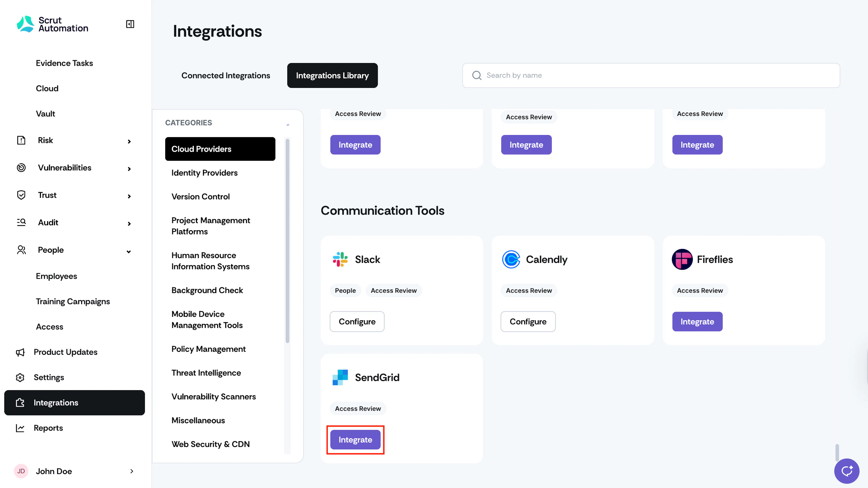Expand the Risk menu chevron
868x488 pixels.
click(x=129, y=141)
